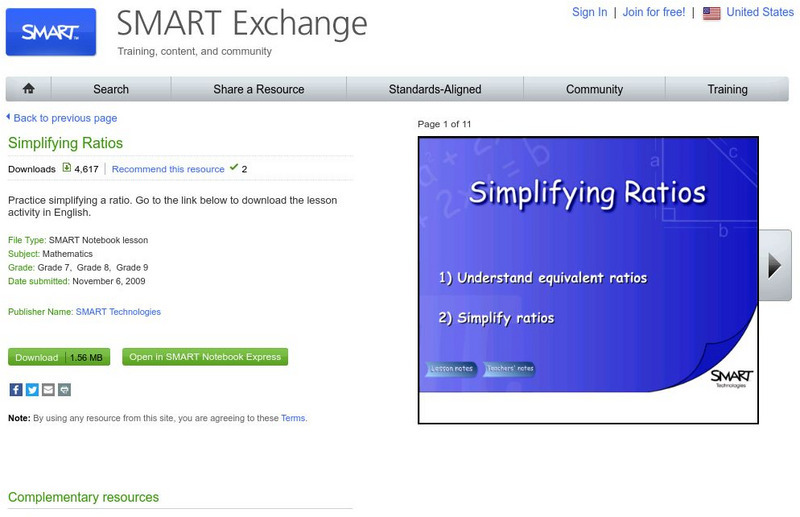Go back to previous page link

click(65, 118)
